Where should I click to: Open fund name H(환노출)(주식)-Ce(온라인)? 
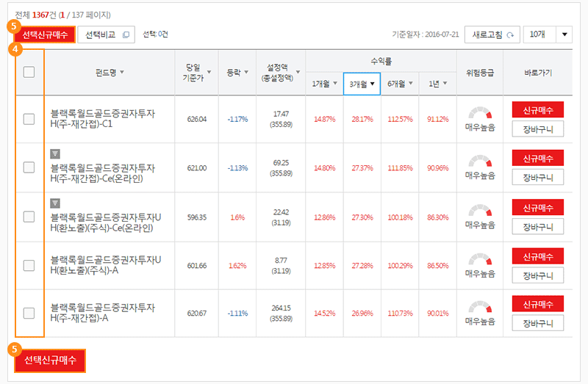pyautogui.click(x=106, y=222)
